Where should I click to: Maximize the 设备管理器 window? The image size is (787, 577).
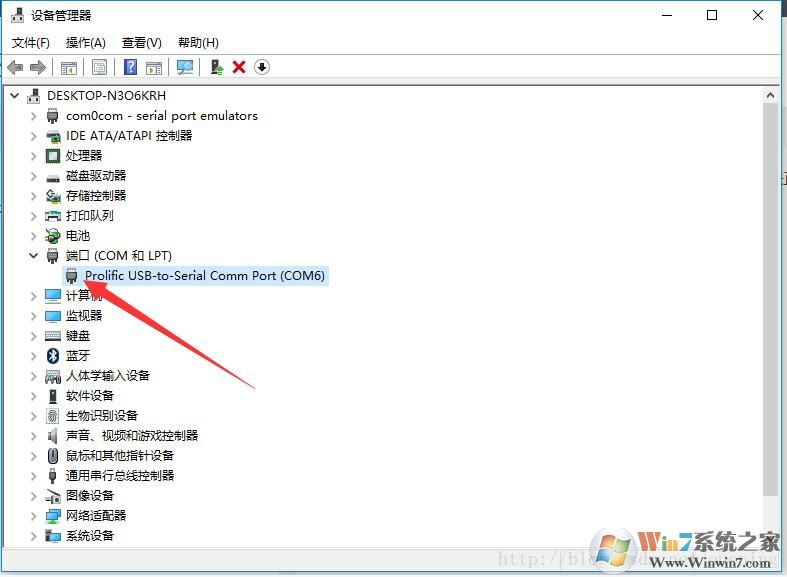click(712, 15)
